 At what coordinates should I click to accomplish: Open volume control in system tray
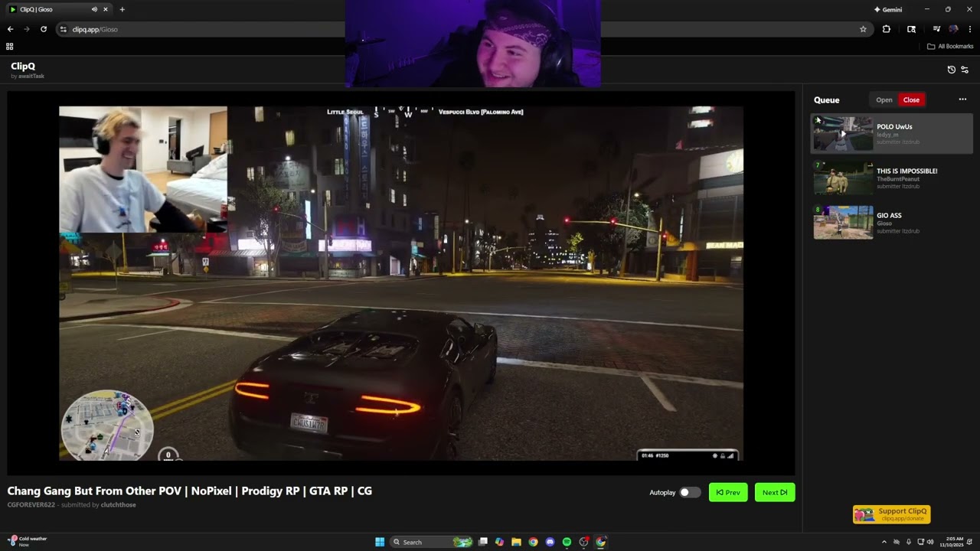click(x=930, y=542)
